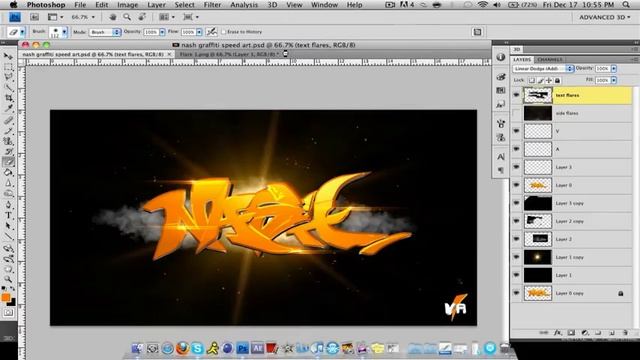Hide the A layer
Image resolution: width=640 pixels, height=360 pixels.
tap(516, 149)
